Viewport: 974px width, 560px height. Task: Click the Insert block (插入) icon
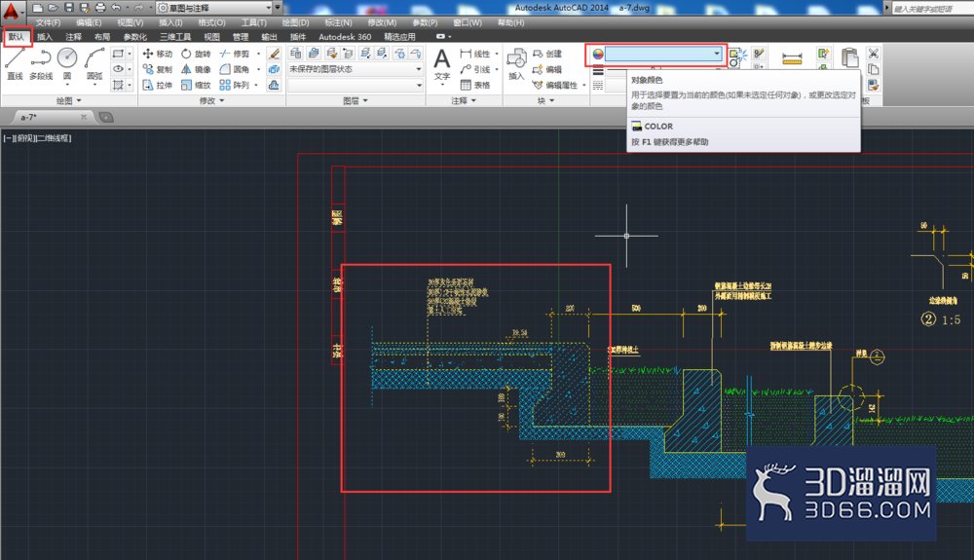516,64
